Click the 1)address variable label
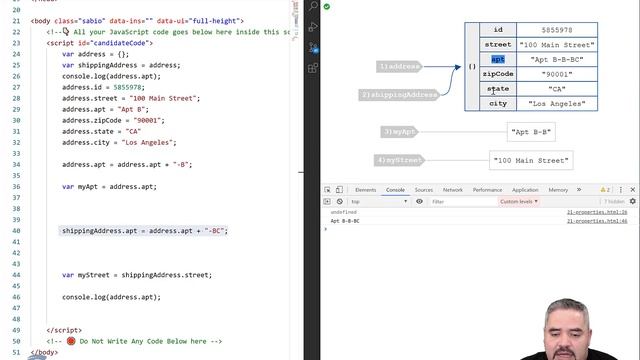This screenshot has width=640, height=360. pyautogui.click(x=399, y=66)
